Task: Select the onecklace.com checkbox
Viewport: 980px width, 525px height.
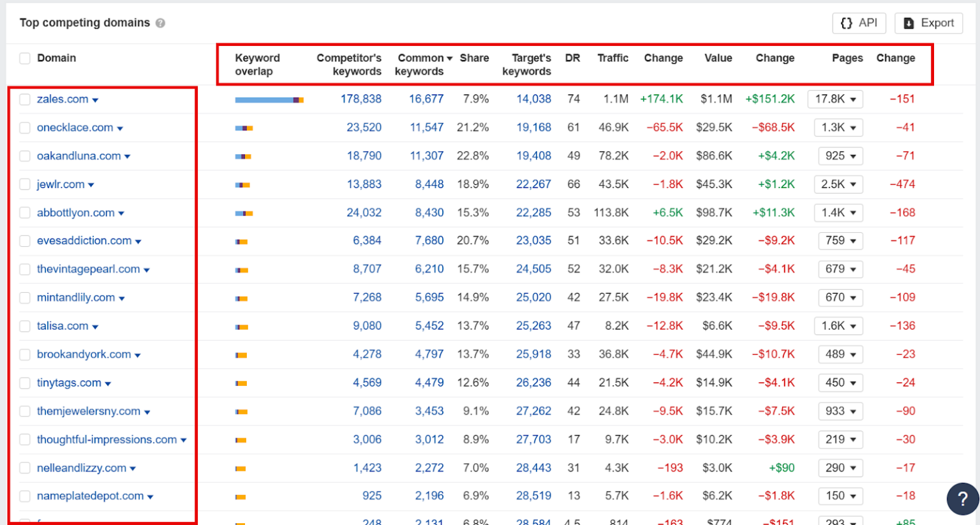Action: coord(25,128)
